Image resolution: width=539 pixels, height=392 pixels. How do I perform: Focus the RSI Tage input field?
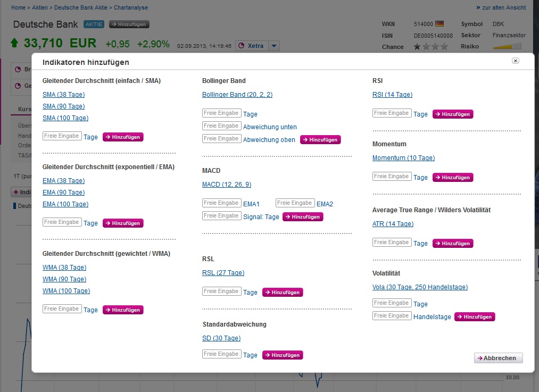click(392, 113)
